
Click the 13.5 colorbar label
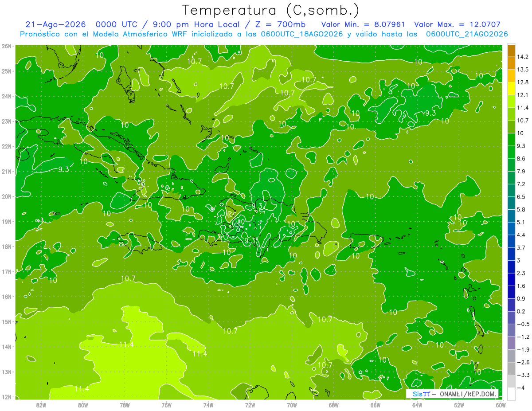point(523,70)
